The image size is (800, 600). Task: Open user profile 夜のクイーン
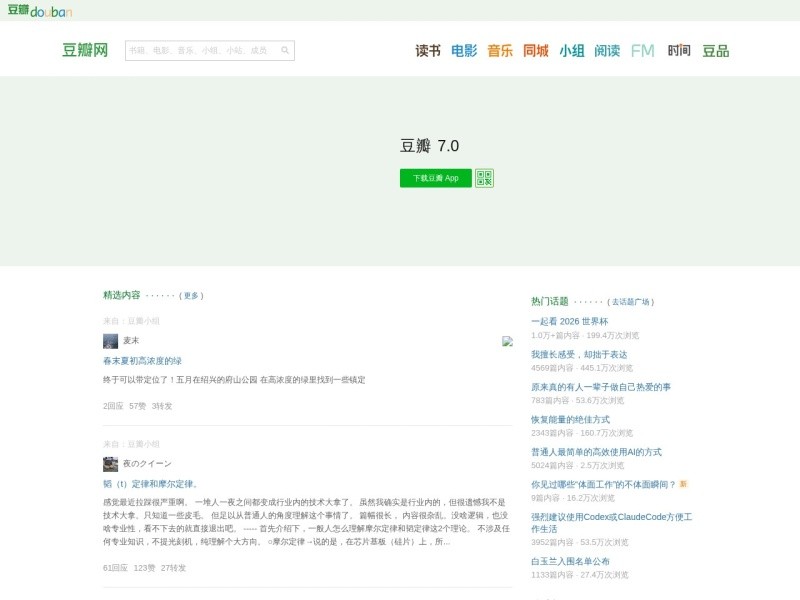click(147, 464)
